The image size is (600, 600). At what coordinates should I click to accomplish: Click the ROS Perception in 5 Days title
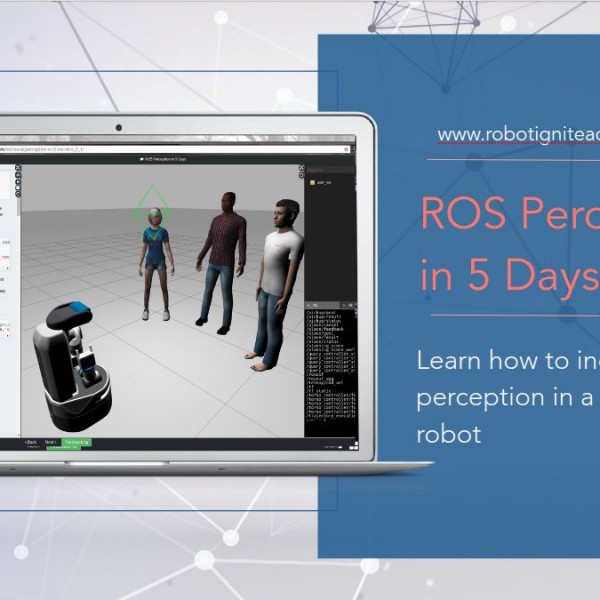click(163, 159)
